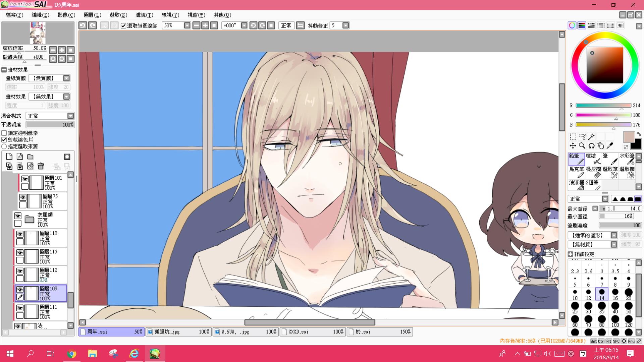Select layer 圖層110

[40, 238]
